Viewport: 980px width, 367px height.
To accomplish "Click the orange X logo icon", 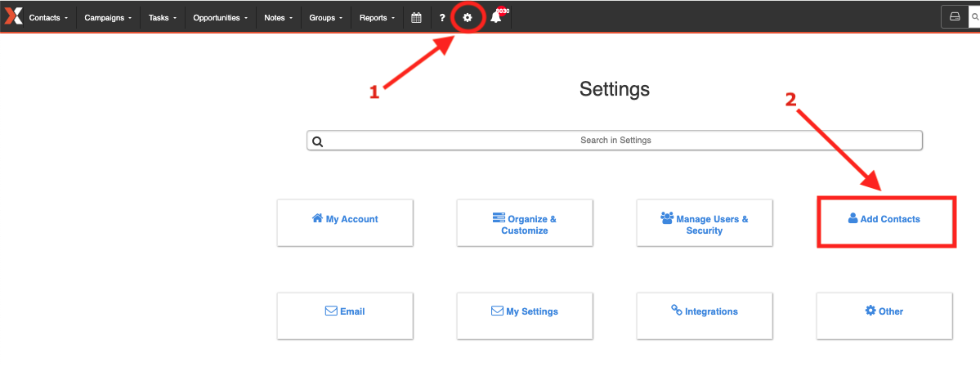I will click(13, 17).
